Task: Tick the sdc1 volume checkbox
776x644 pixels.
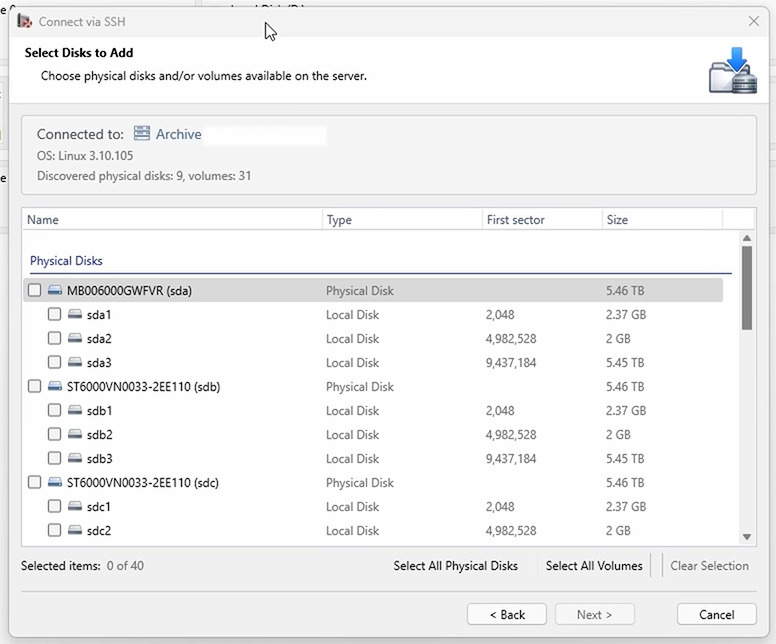Action: pos(54,506)
